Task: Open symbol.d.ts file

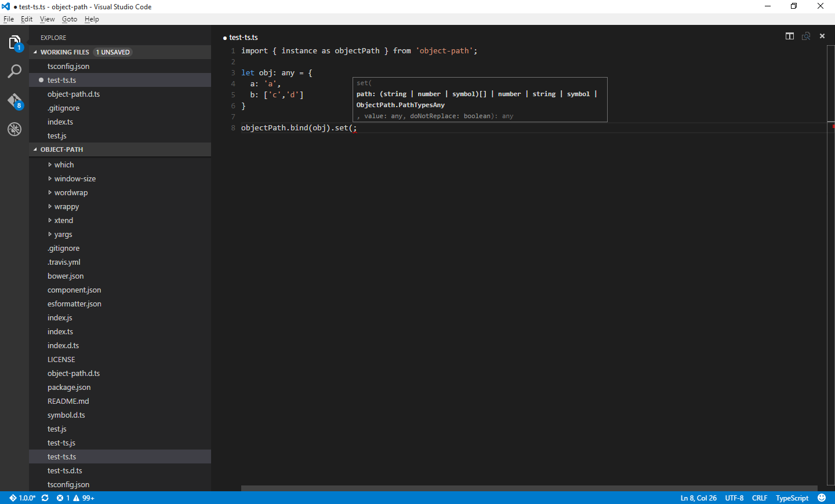Action: (x=120, y=415)
